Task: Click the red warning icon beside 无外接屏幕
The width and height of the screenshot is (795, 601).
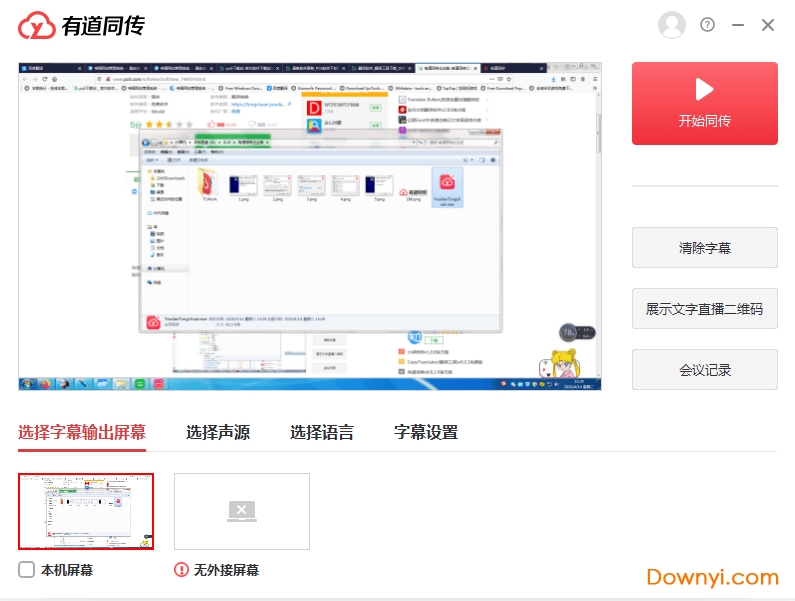Action: [182, 570]
